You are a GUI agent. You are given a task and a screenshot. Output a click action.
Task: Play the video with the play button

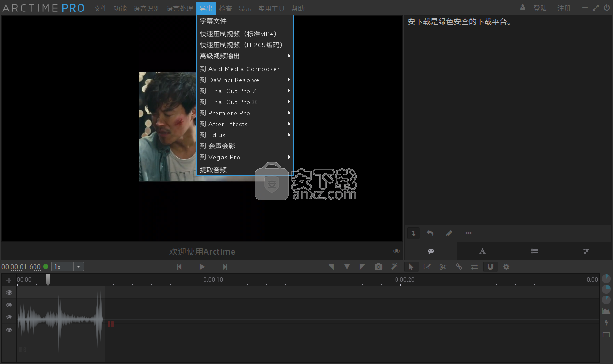202,267
